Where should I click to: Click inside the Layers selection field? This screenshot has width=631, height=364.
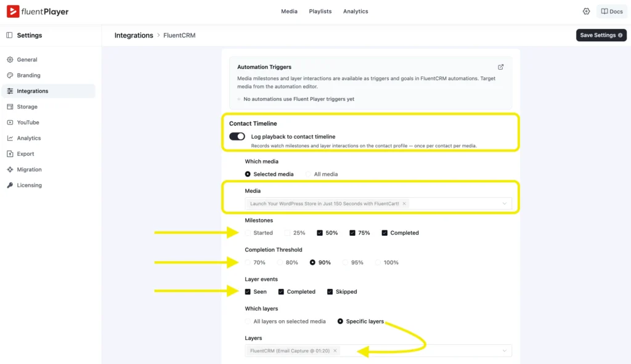click(378, 350)
